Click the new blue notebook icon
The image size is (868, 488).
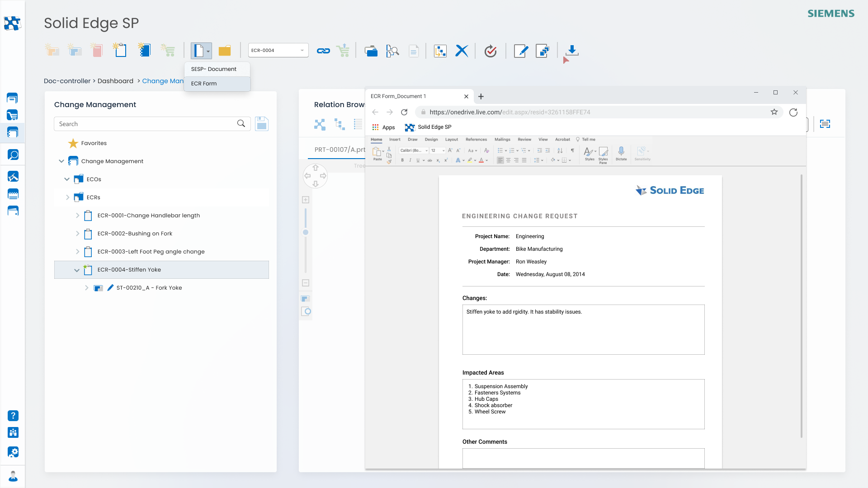[144, 50]
